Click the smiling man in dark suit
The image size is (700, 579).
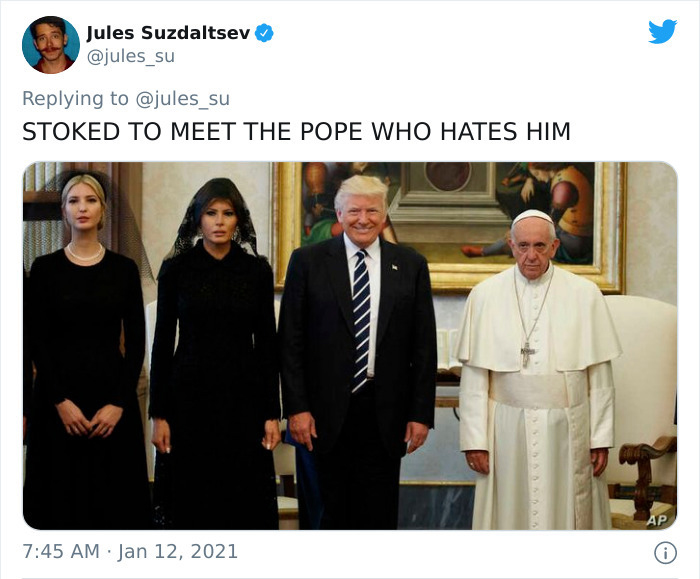tap(356, 360)
